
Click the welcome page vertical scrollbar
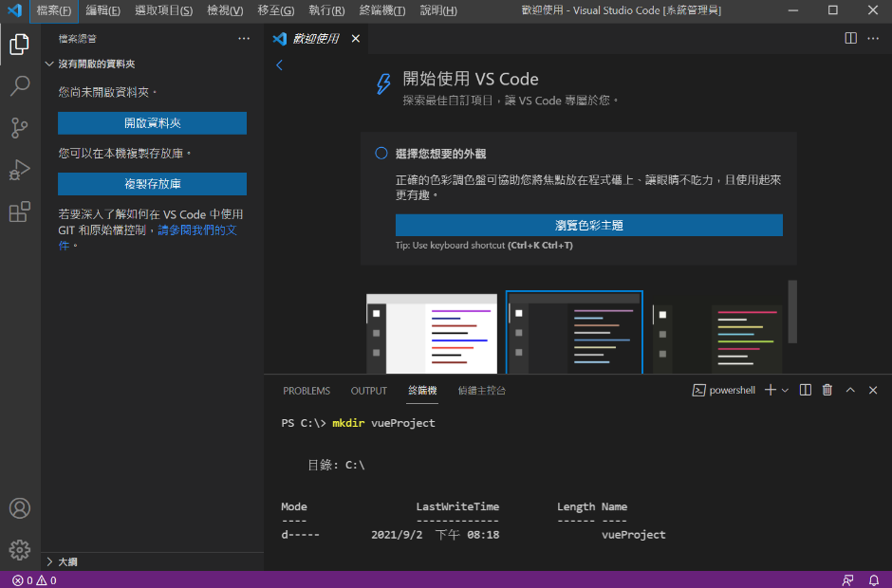(x=792, y=312)
